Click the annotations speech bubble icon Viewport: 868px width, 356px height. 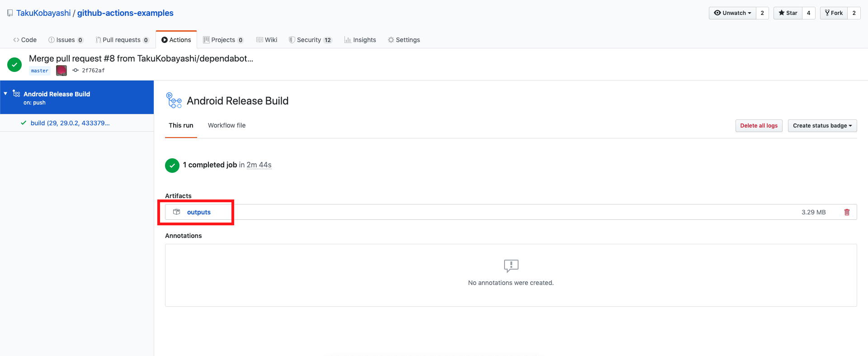pos(511,266)
